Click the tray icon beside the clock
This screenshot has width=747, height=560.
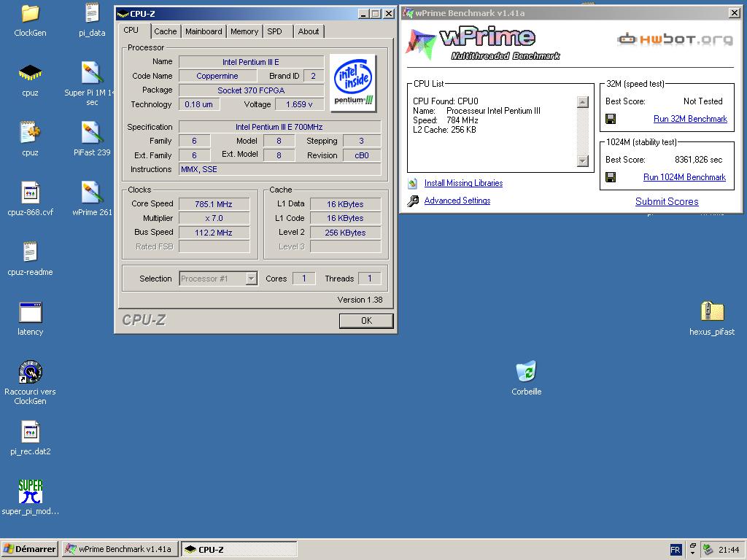pyautogui.click(x=708, y=550)
